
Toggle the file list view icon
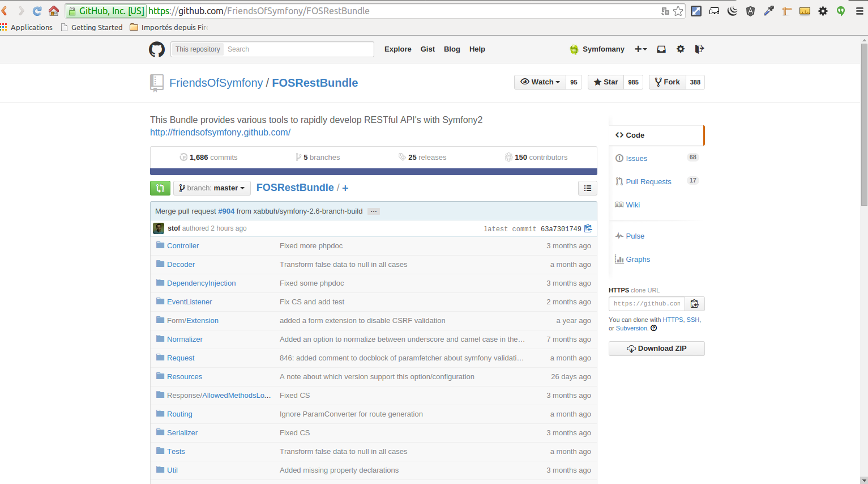click(588, 188)
